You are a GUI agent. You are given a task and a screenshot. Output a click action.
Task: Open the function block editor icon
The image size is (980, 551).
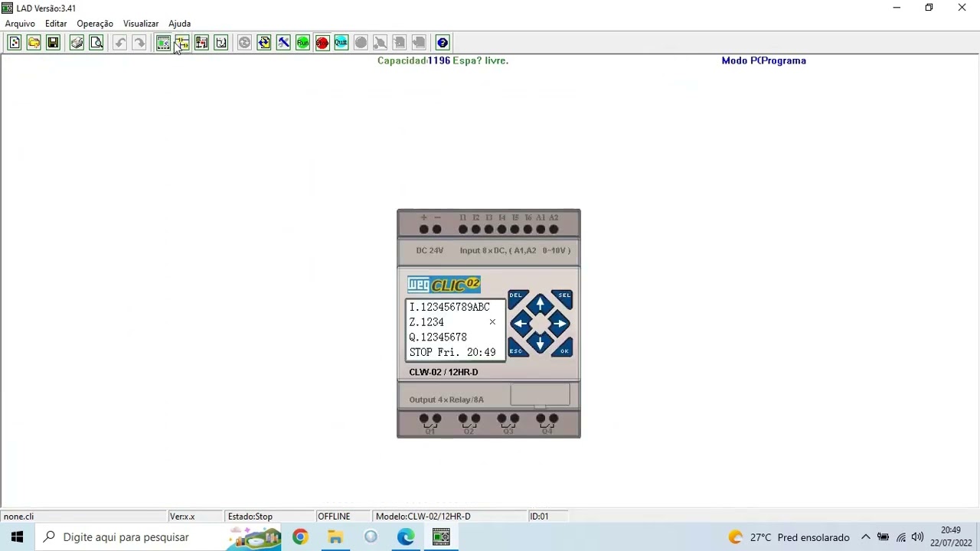(x=201, y=43)
